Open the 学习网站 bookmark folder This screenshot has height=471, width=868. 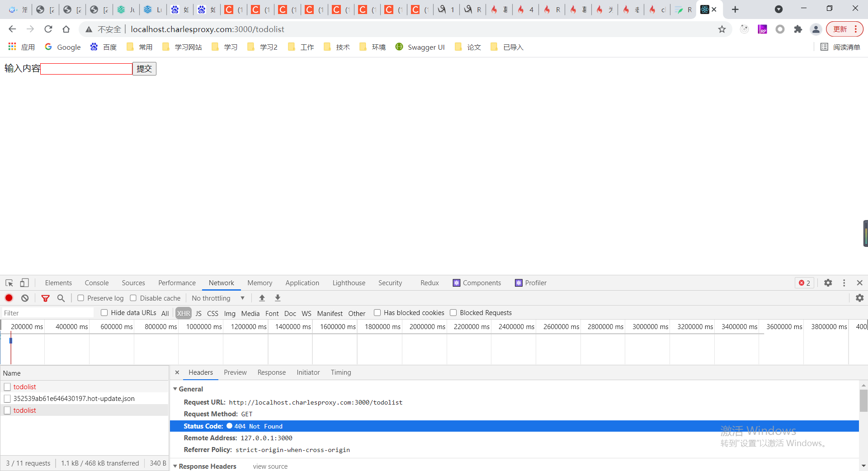(182, 47)
